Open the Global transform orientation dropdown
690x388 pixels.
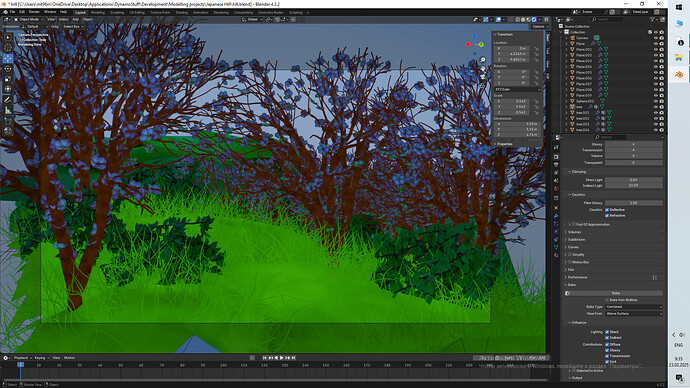(251, 19)
